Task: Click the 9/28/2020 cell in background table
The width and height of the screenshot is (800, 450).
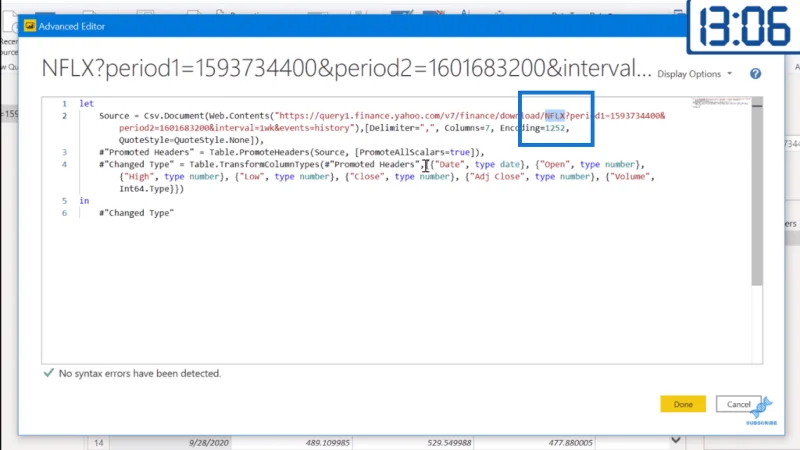Action: click(209, 443)
